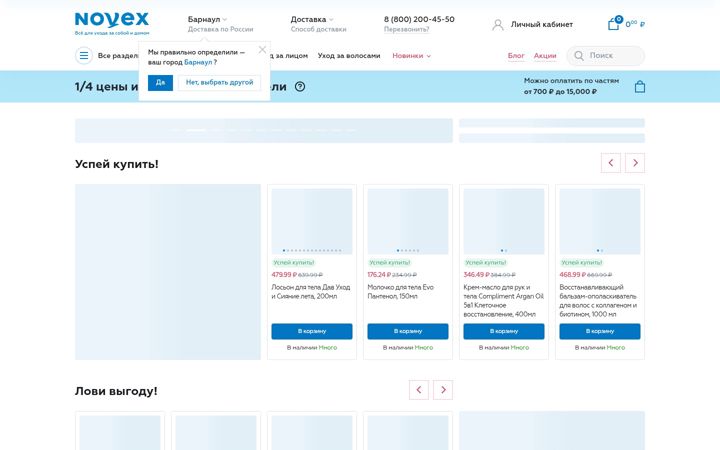Click the Барнаул link in the popup
This screenshot has width=720, height=450.
tap(198, 62)
